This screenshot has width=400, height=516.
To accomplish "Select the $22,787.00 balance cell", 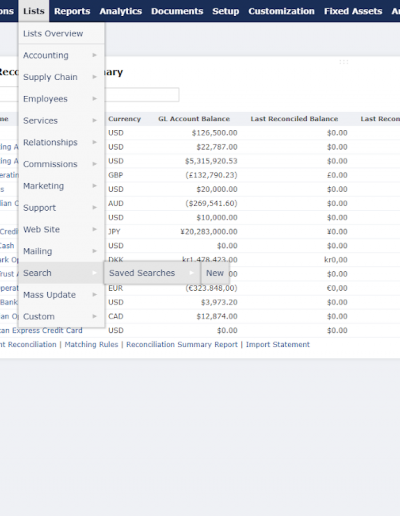I will (217, 147).
